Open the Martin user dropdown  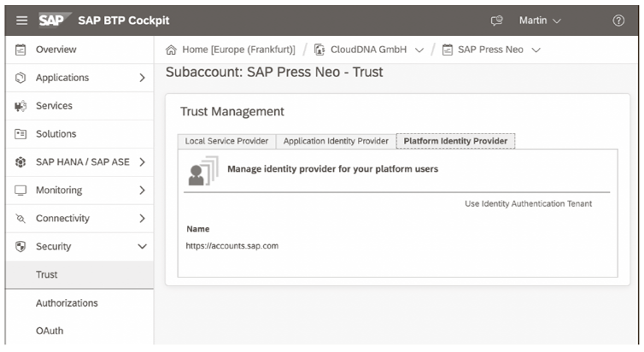click(540, 21)
